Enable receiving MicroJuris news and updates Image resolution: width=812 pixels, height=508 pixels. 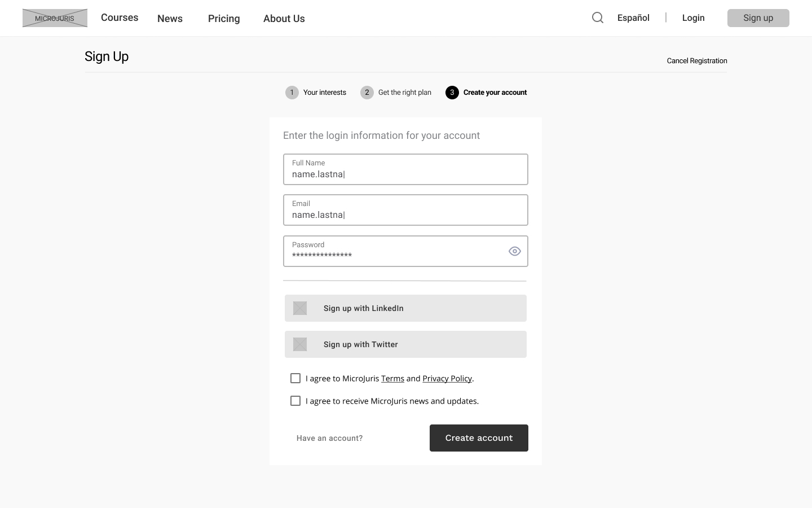[295, 401]
